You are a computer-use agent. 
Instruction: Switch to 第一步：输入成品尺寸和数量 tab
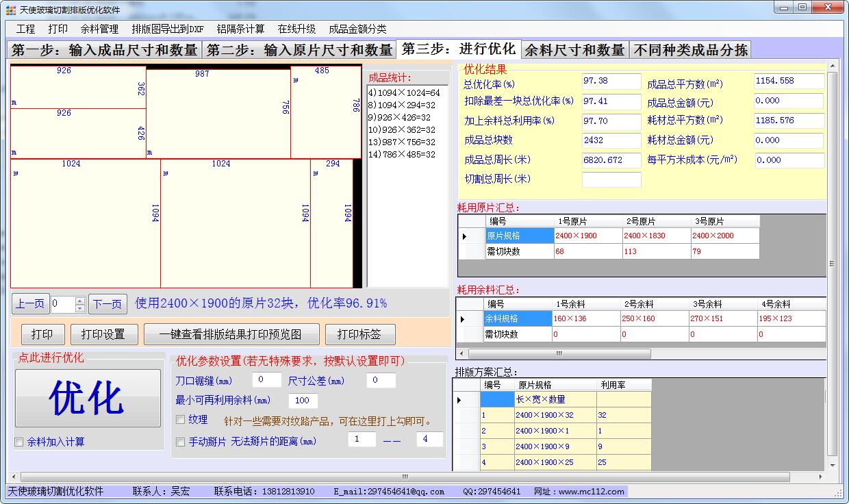tap(105, 50)
